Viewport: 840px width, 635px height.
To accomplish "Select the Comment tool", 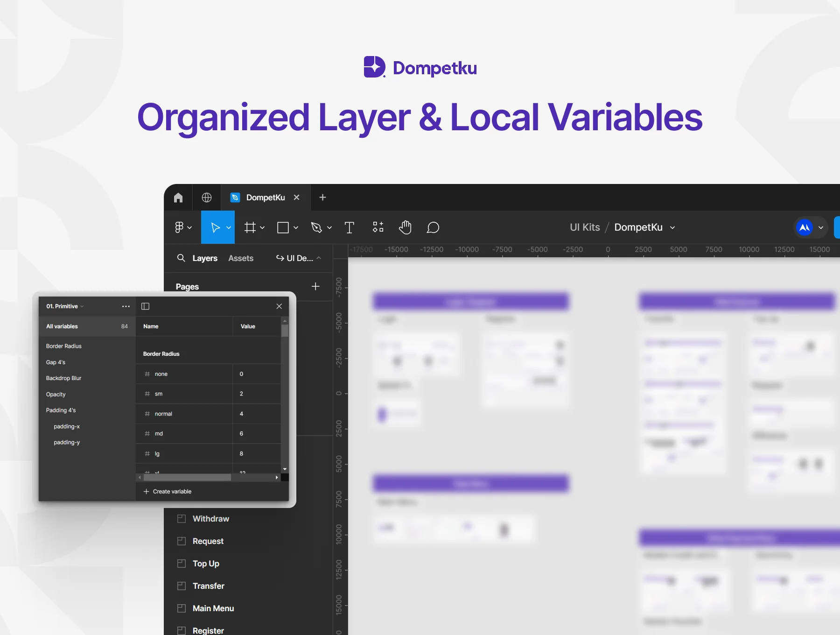I will click(x=433, y=227).
